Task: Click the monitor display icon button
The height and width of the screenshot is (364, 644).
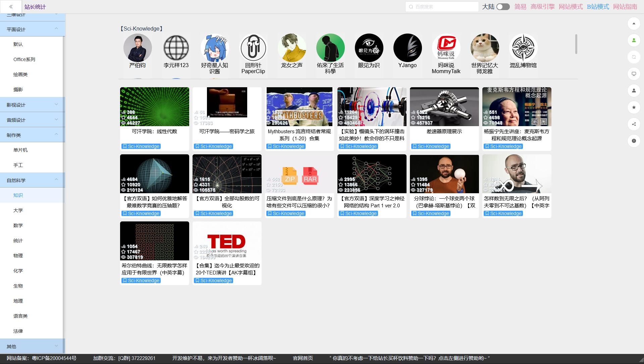Action: (x=634, y=74)
